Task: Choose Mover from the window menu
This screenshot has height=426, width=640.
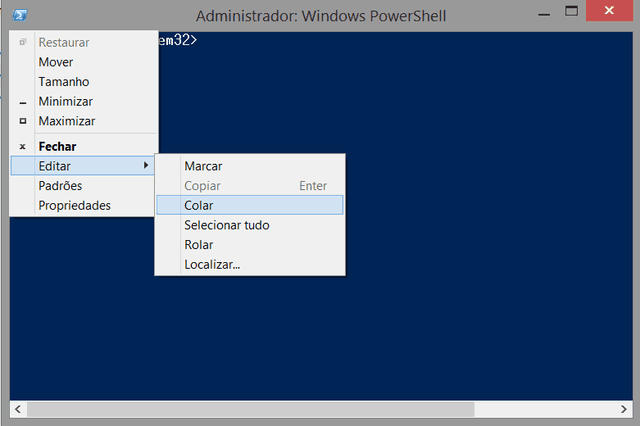Action: (83, 62)
